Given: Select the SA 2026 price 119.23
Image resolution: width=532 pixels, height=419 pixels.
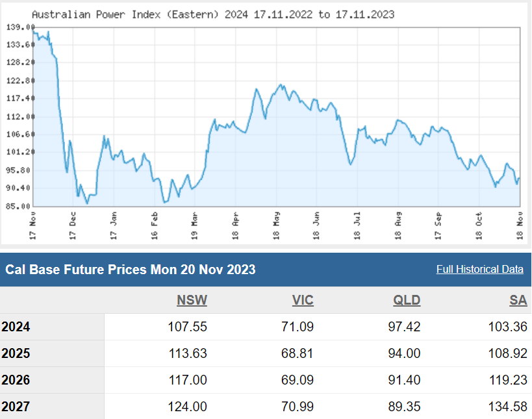Looking at the screenshot, I should click(507, 380).
